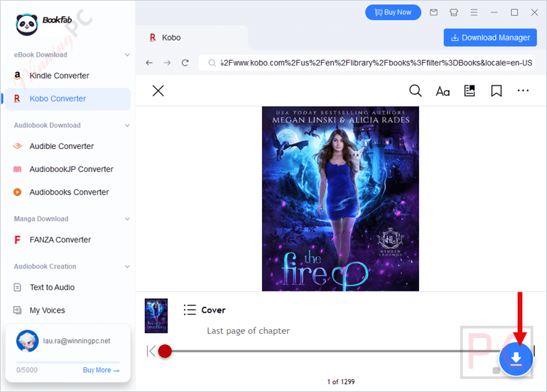Click the 0/5000 usage counter
The width and height of the screenshot is (547, 392).
click(27, 370)
